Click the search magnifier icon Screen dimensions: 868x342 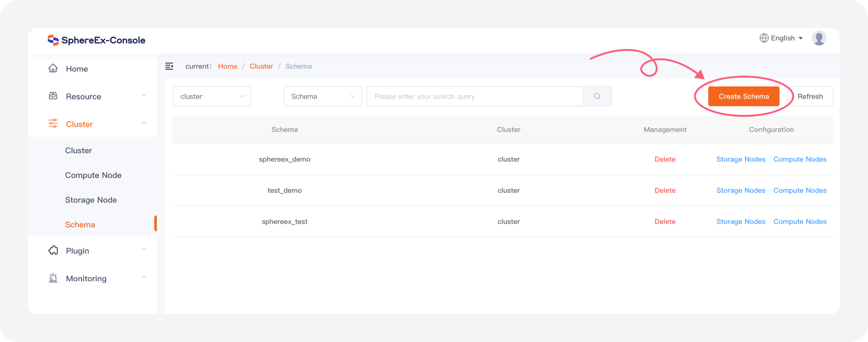(597, 96)
